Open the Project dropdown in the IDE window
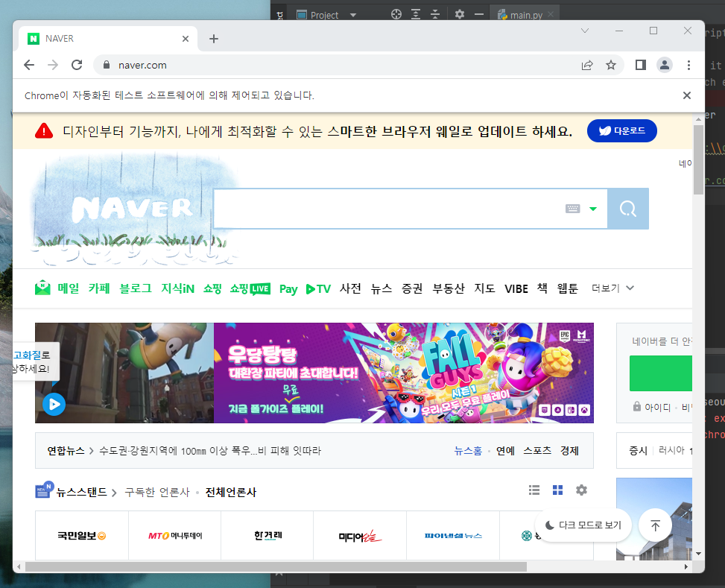The image size is (725, 588). 326,15
